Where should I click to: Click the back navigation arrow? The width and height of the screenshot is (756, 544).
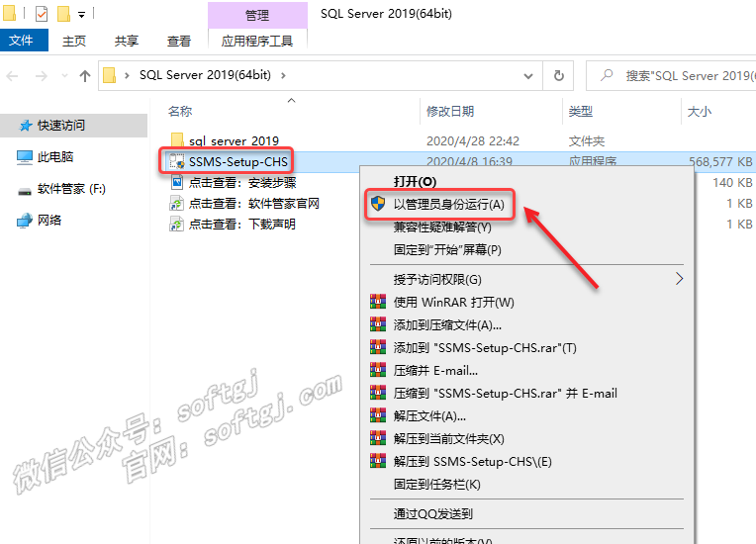point(14,75)
